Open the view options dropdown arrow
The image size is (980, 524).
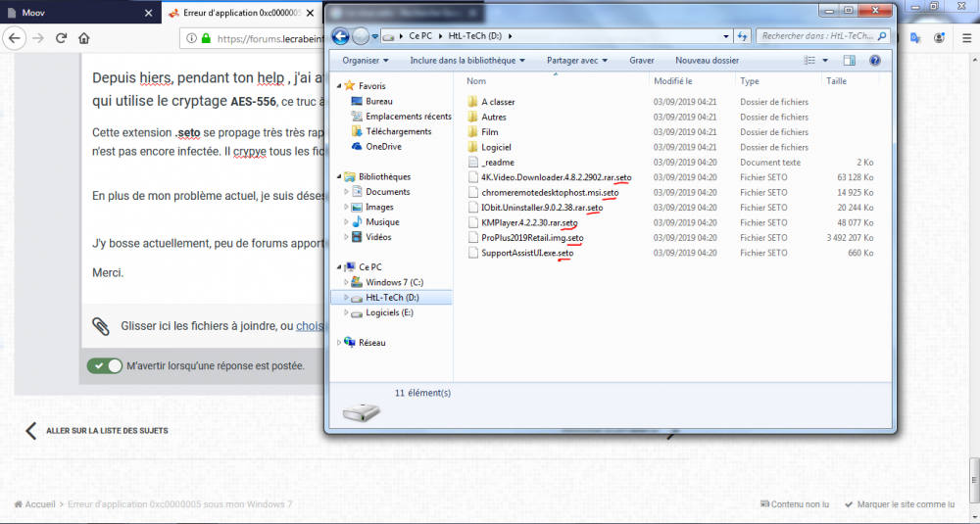click(825, 61)
